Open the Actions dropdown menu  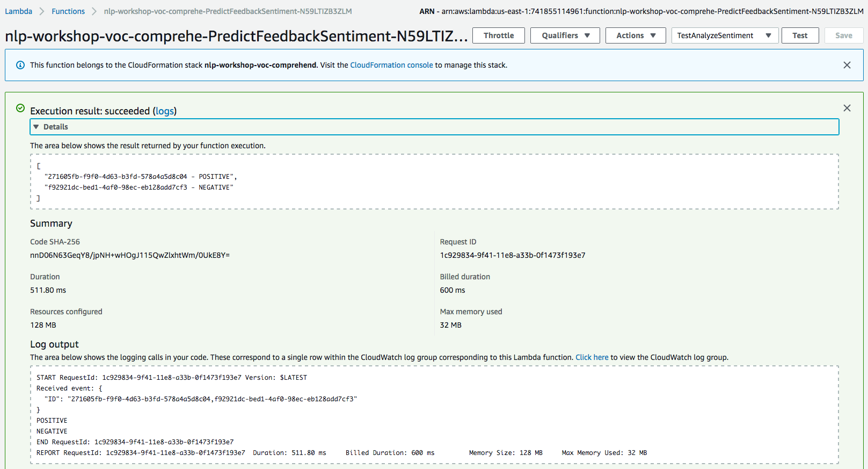tap(636, 35)
